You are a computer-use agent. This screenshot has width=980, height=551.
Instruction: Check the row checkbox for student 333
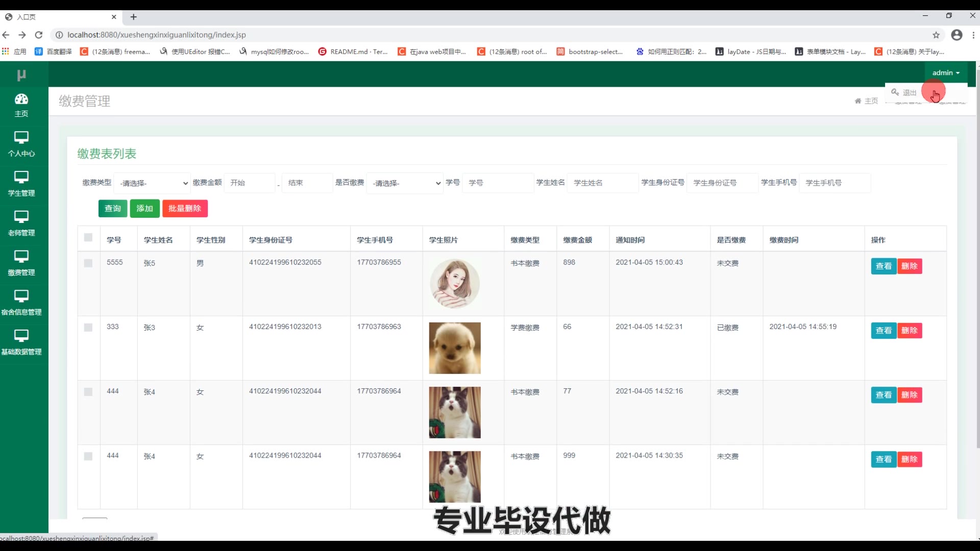pyautogui.click(x=88, y=328)
